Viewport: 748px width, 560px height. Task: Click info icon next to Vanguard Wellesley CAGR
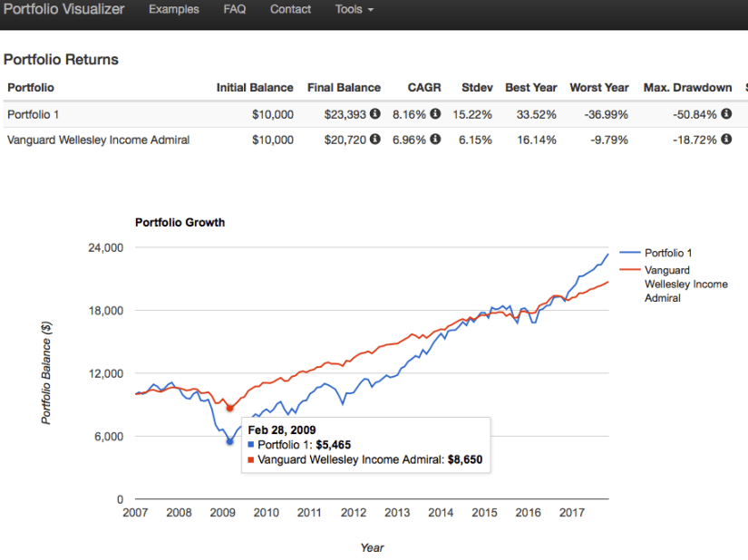(x=435, y=140)
